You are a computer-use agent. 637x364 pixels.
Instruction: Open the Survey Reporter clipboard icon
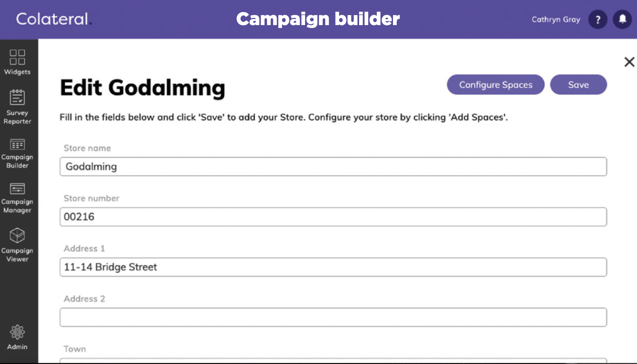click(17, 97)
